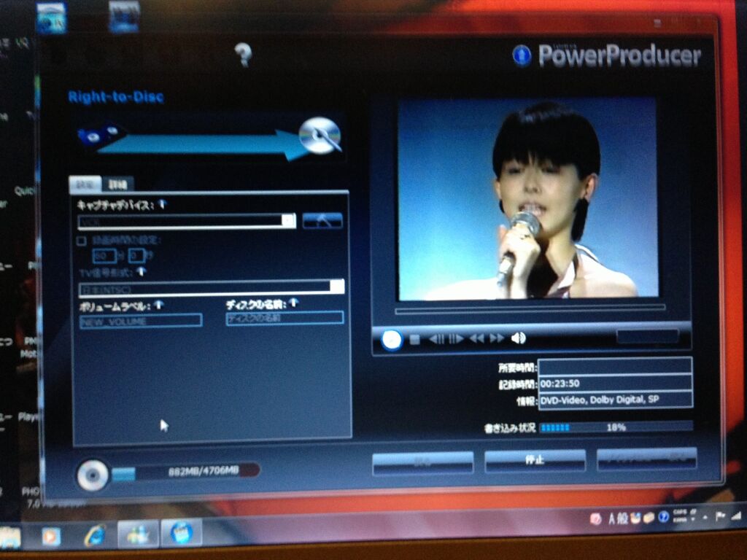Image resolution: width=747 pixels, height=560 pixels.
Task: Click the seconds field beside minutes
Action: point(136,255)
